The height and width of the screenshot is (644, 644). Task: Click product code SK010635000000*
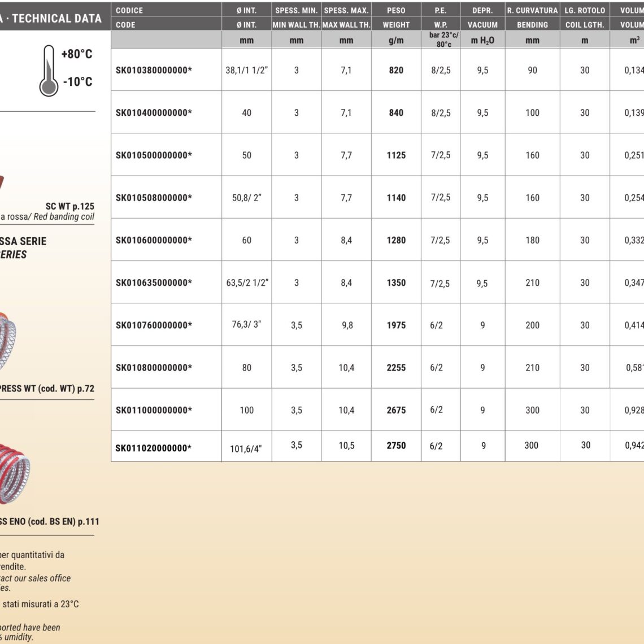point(154,282)
